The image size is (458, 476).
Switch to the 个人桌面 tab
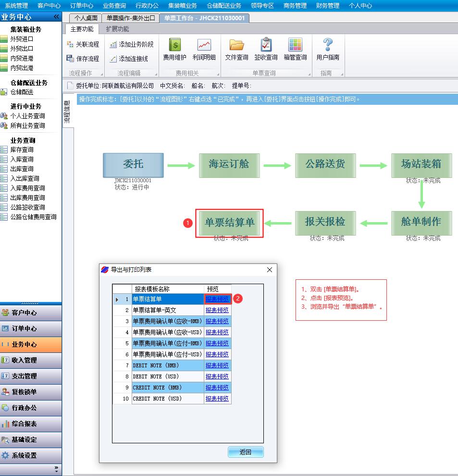pyautogui.click(x=86, y=18)
